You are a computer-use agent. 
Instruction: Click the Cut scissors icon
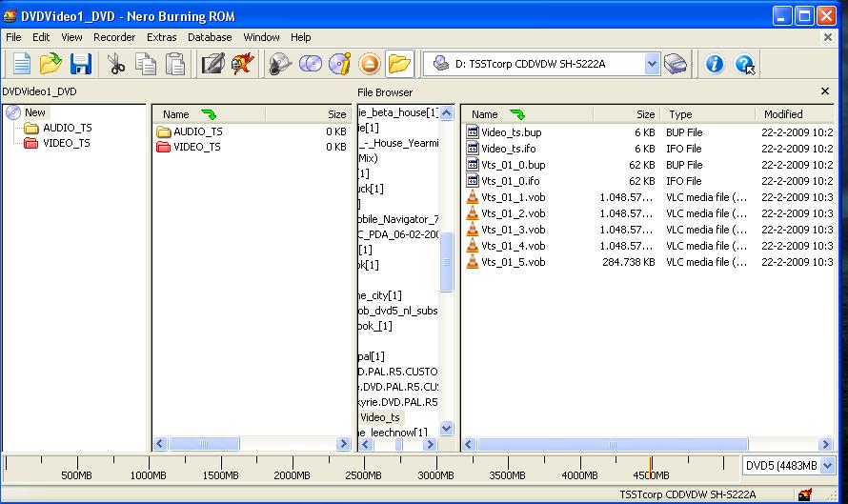tap(116, 64)
